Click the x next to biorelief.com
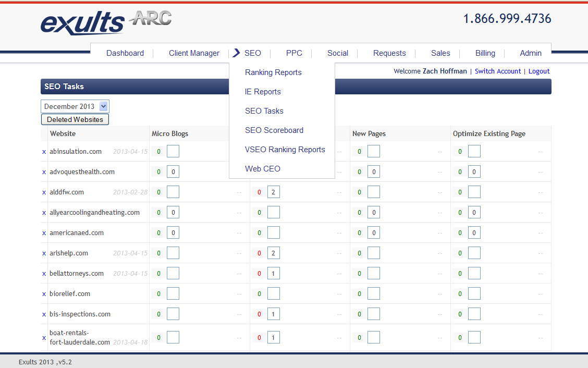 [44, 294]
